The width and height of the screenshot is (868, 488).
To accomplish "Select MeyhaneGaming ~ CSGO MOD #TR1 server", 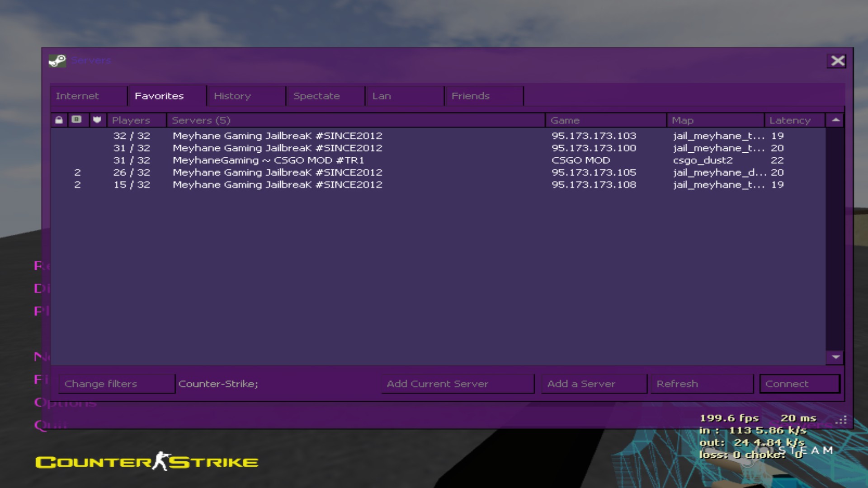I will point(438,160).
